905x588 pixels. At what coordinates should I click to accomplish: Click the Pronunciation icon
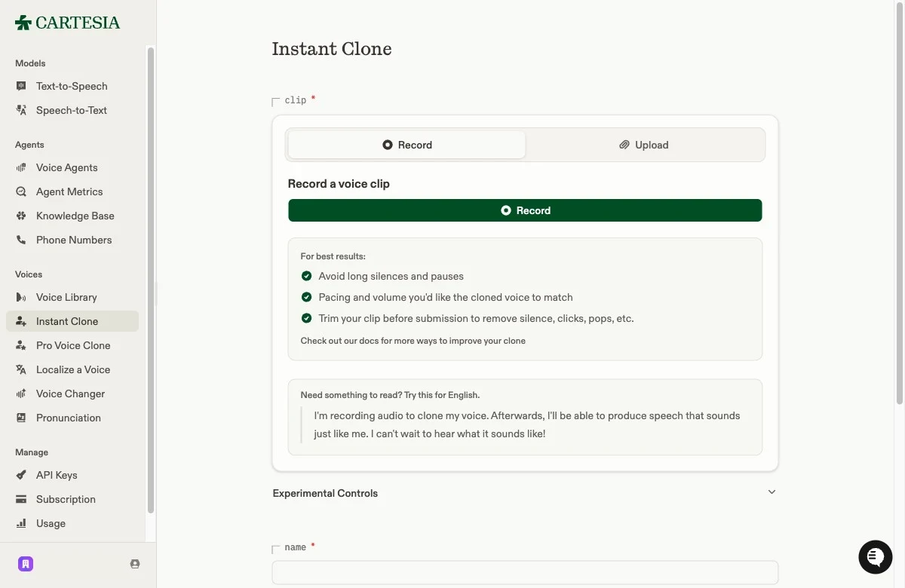tap(21, 418)
